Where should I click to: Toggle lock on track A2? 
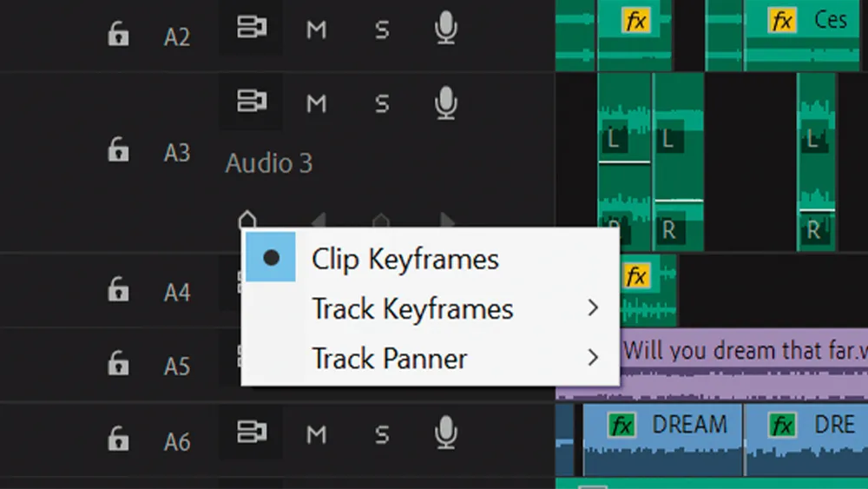click(x=117, y=35)
